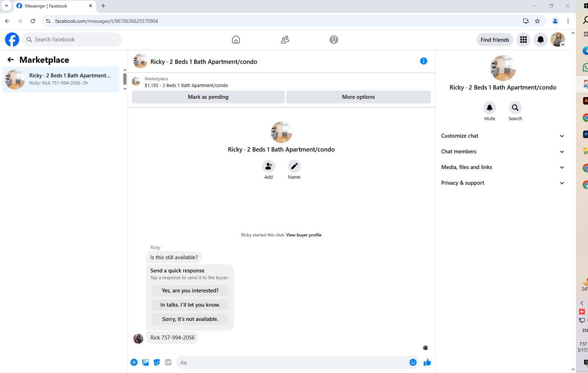Choose a sticker in the composer
This screenshot has width=588, height=373.
point(157,362)
